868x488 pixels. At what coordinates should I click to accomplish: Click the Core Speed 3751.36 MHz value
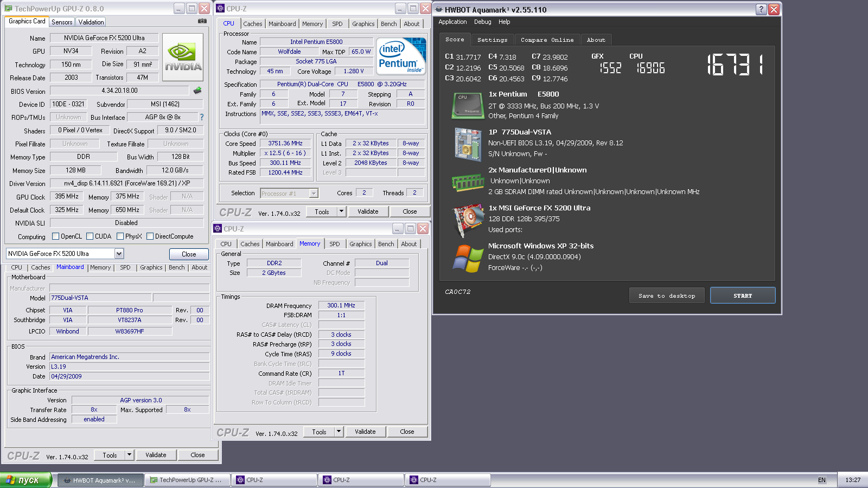pyautogui.click(x=285, y=143)
